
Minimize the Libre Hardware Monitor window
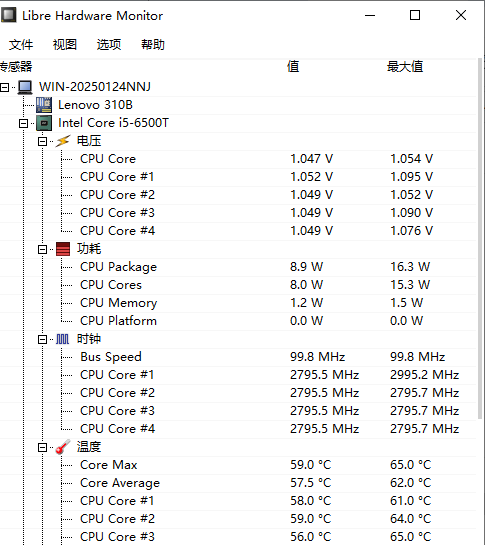tap(370, 15)
